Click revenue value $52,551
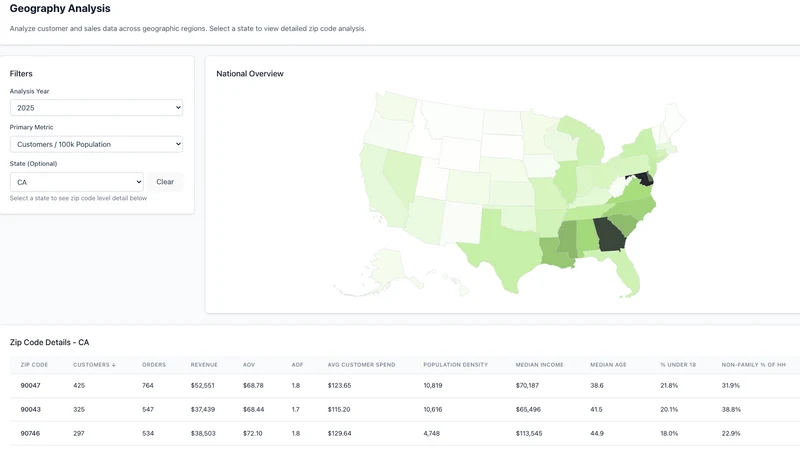The height and width of the screenshot is (450, 800). [203, 386]
